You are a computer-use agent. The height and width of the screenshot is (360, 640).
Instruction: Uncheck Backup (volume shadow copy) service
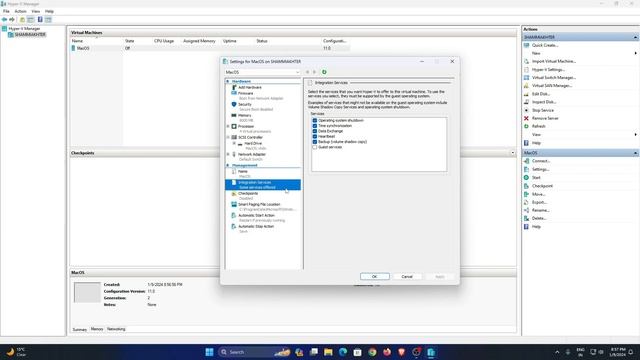(x=315, y=142)
